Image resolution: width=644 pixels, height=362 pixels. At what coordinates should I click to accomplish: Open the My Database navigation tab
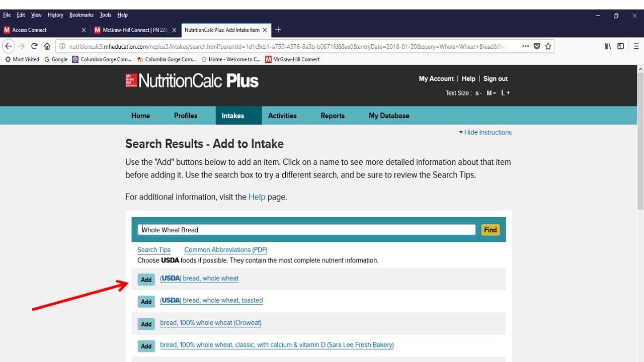[x=389, y=116]
